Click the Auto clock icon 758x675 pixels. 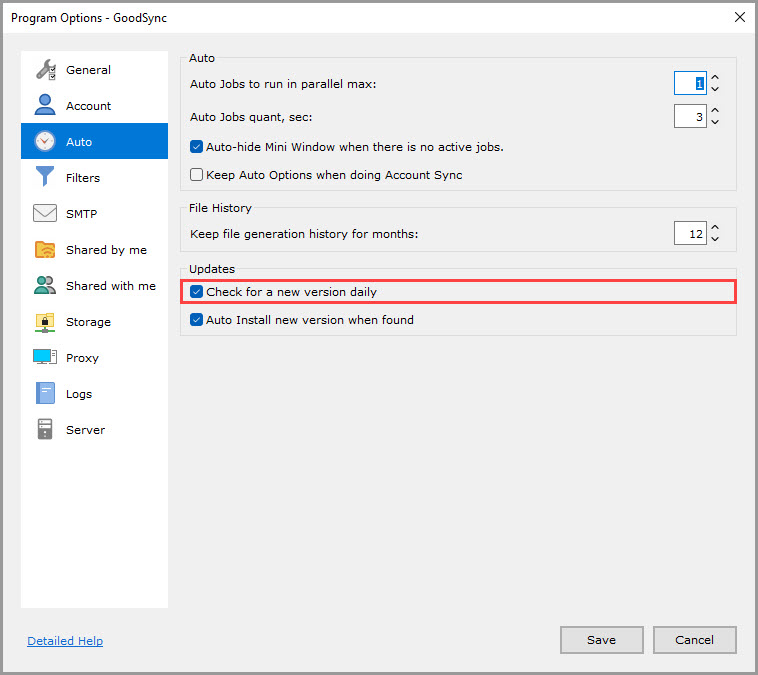(x=45, y=141)
